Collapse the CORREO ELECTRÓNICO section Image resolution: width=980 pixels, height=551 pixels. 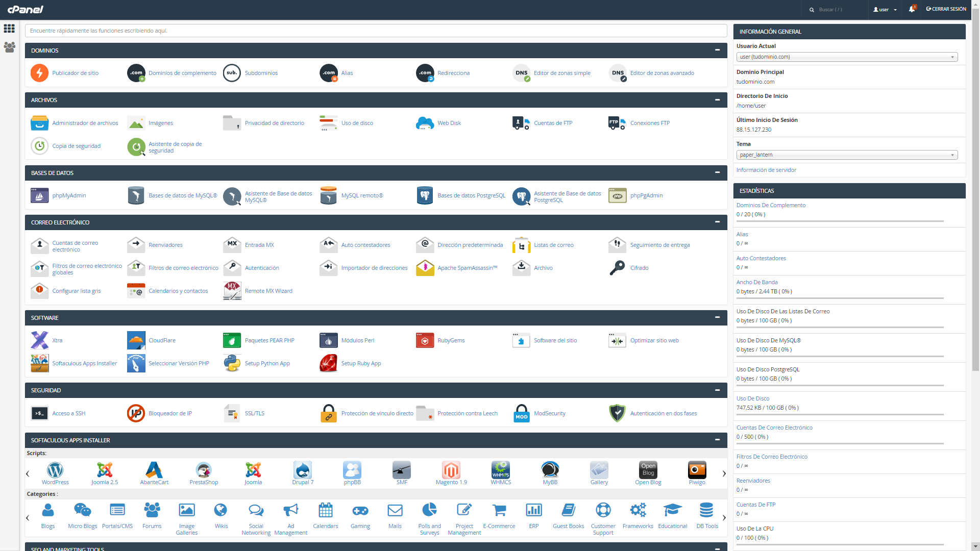click(x=717, y=222)
